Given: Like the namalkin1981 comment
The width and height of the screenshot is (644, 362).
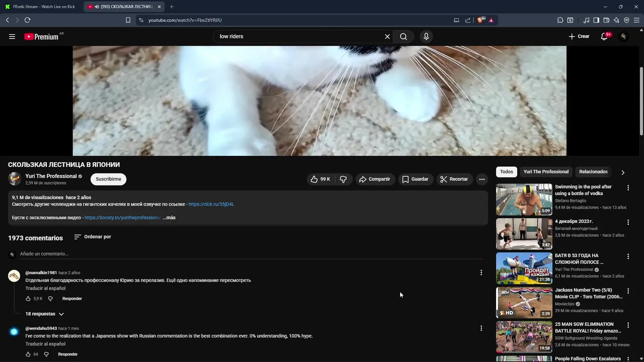Looking at the screenshot, I should click(x=28, y=299).
